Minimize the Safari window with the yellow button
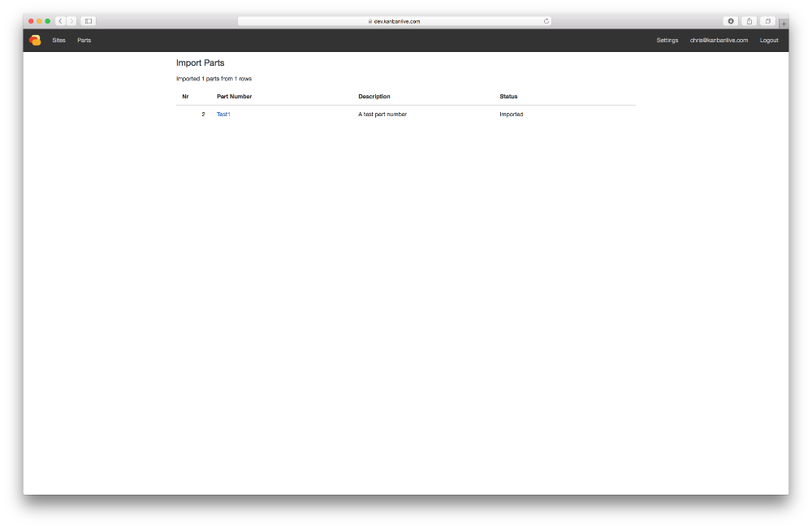The height and width of the screenshot is (528, 812). tap(39, 21)
